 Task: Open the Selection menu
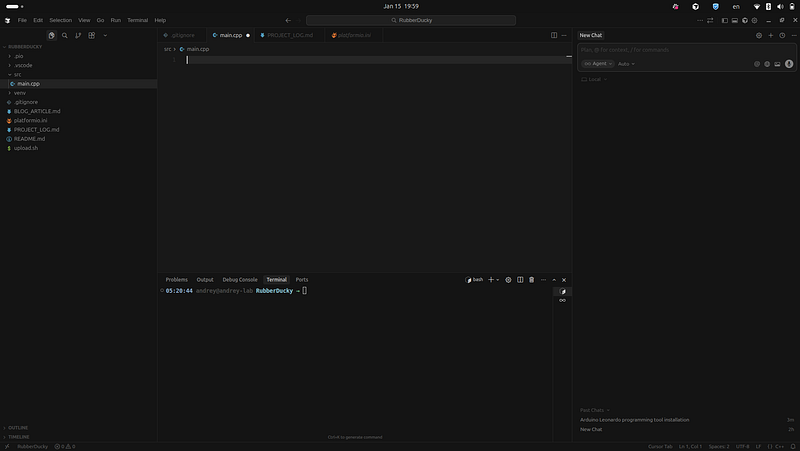pos(61,20)
